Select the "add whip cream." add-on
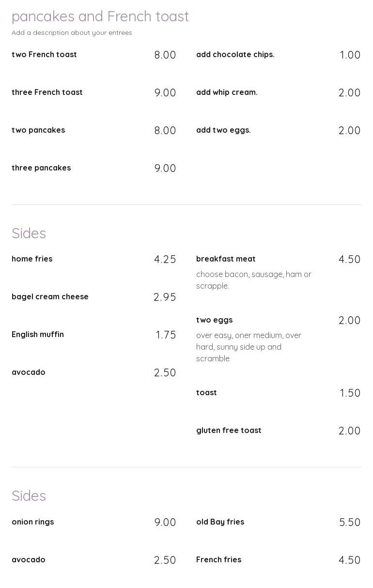The width and height of the screenshot is (373, 588). [227, 93]
